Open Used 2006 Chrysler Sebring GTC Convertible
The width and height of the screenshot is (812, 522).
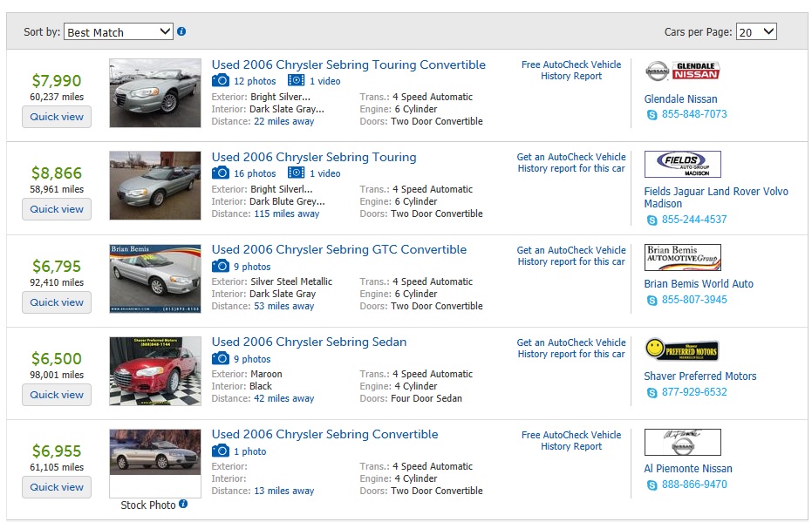(x=339, y=249)
